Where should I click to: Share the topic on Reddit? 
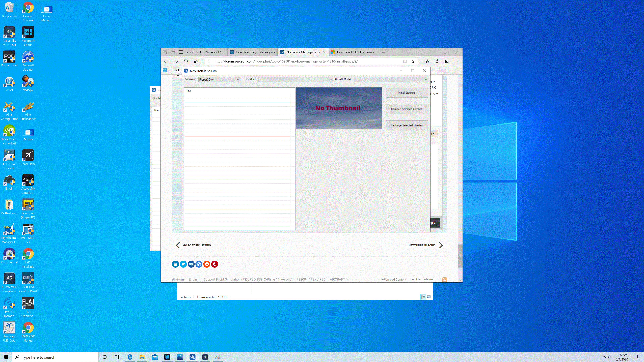pos(207,264)
